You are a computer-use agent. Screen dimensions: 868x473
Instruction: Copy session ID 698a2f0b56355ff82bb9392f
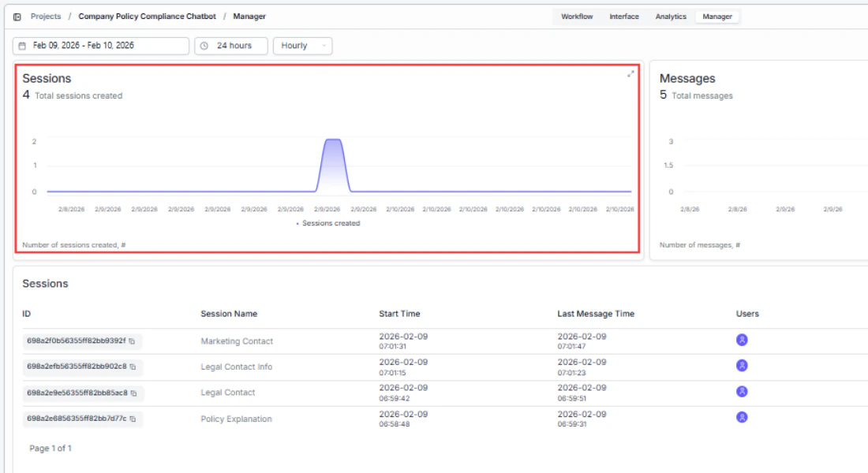coord(132,341)
